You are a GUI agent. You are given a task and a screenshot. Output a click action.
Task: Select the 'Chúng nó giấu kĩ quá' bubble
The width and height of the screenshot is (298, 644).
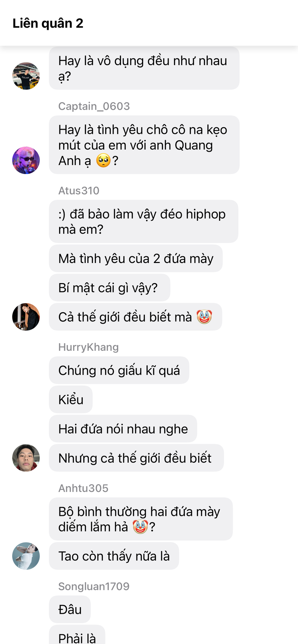(119, 370)
